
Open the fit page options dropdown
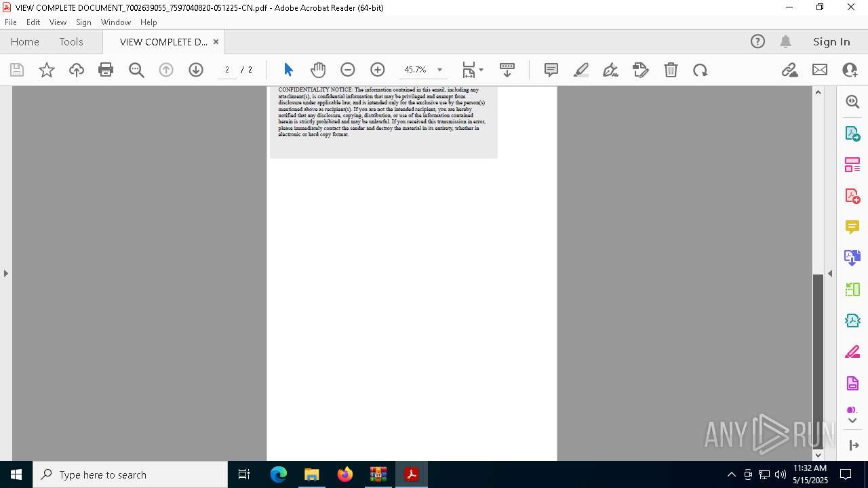[x=473, y=70]
